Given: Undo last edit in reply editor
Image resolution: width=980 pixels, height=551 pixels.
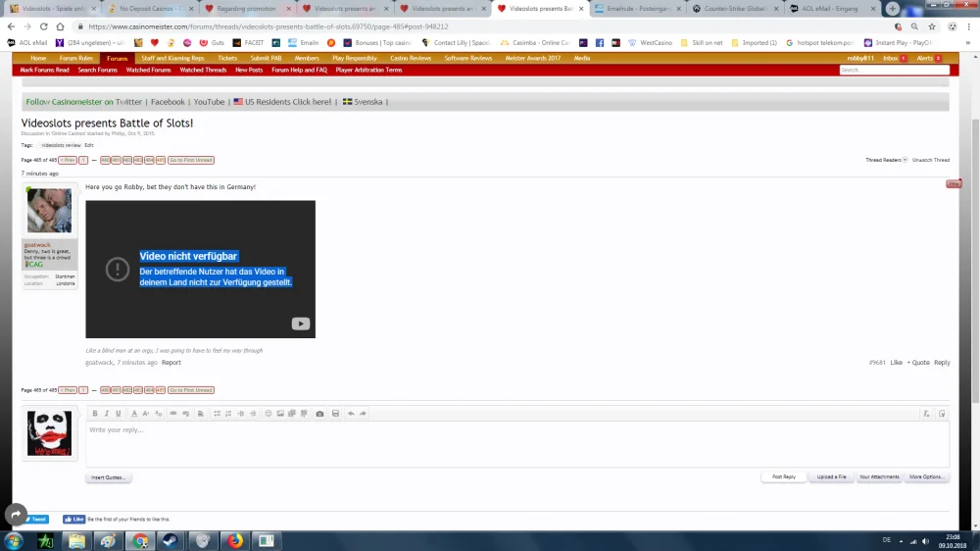Looking at the screenshot, I should (351, 414).
